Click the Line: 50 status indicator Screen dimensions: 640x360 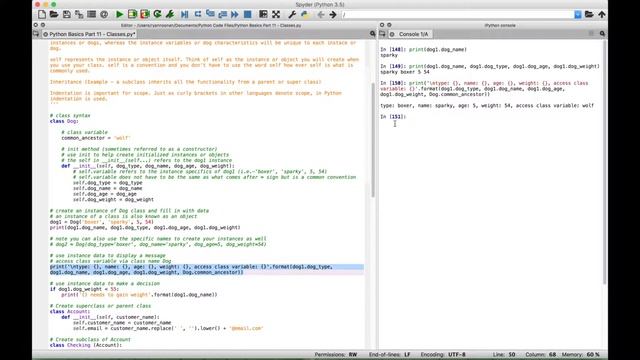(x=504, y=355)
